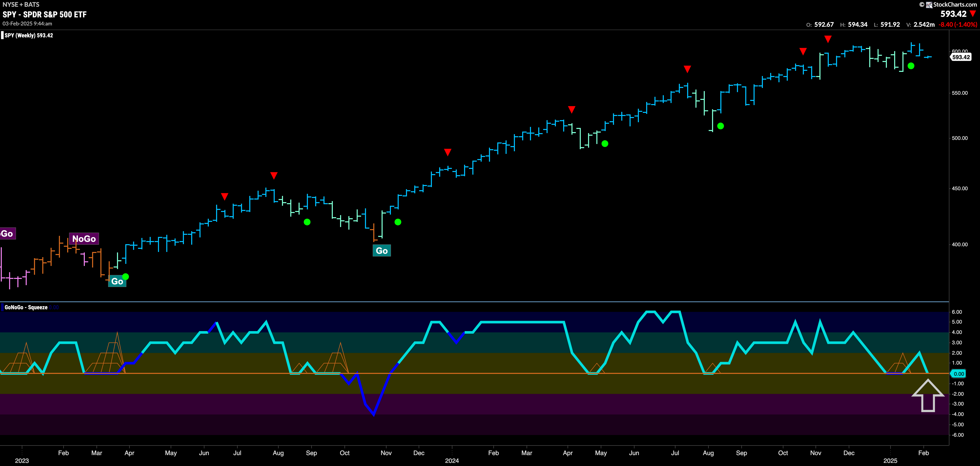
Task: Click the Sep label just before Oct 2023
Action: click(x=312, y=453)
